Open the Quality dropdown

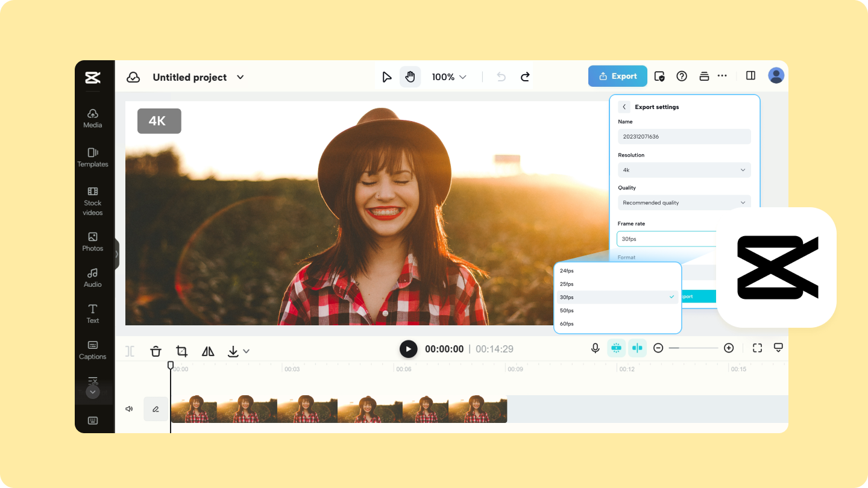684,202
